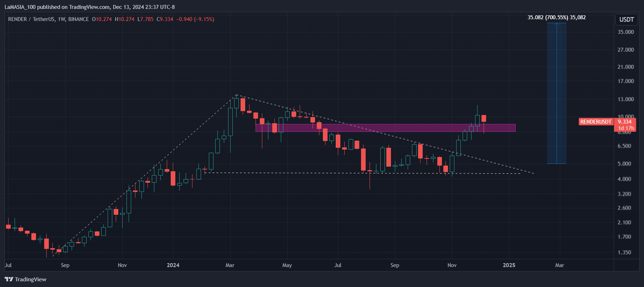Click the 4.000 price axis label

[624, 179]
